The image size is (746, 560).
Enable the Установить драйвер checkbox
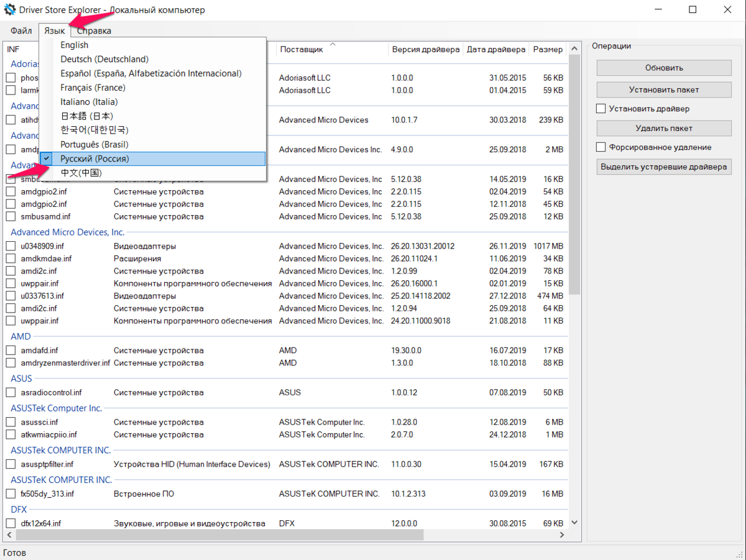[x=601, y=109]
